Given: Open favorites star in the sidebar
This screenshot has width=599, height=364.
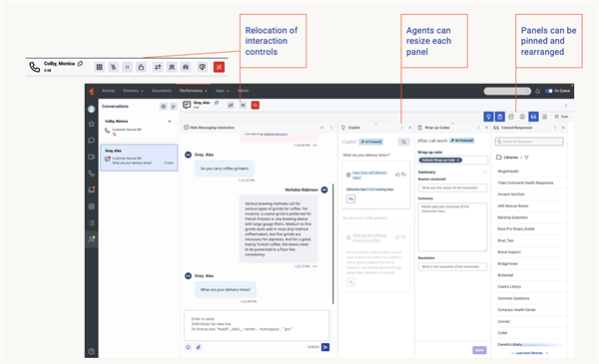Looking at the screenshot, I should pos(91,124).
